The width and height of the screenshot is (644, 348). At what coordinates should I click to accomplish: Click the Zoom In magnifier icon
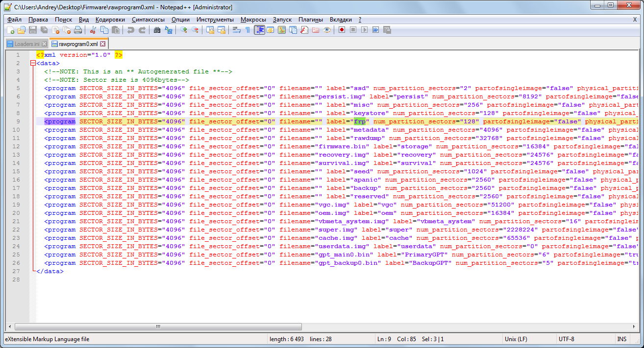pyautogui.click(x=184, y=30)
